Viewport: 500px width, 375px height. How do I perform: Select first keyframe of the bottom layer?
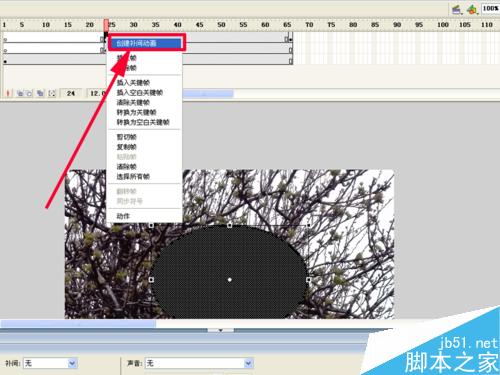coord(5,62)
